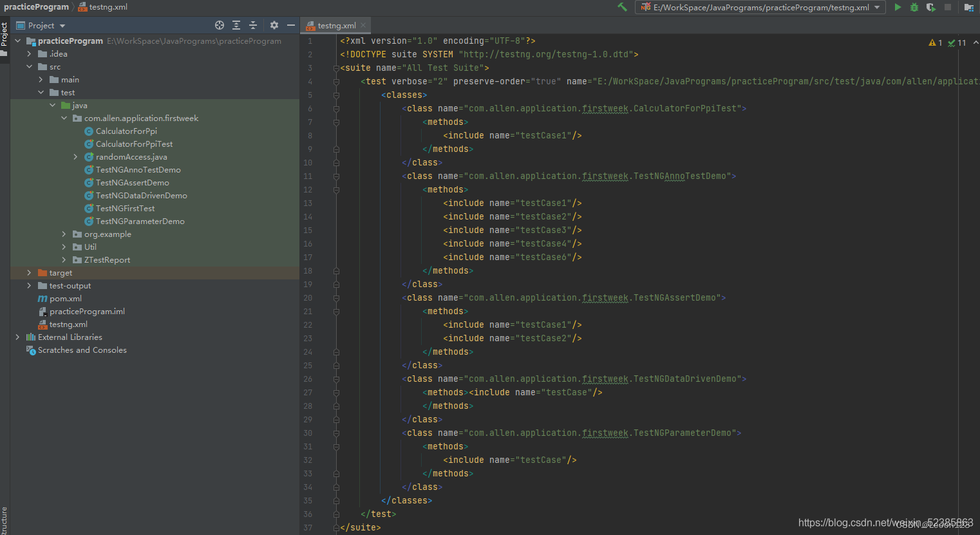Select TestNGAssertDemo class file
980x535 pixels.
[132, 182]
